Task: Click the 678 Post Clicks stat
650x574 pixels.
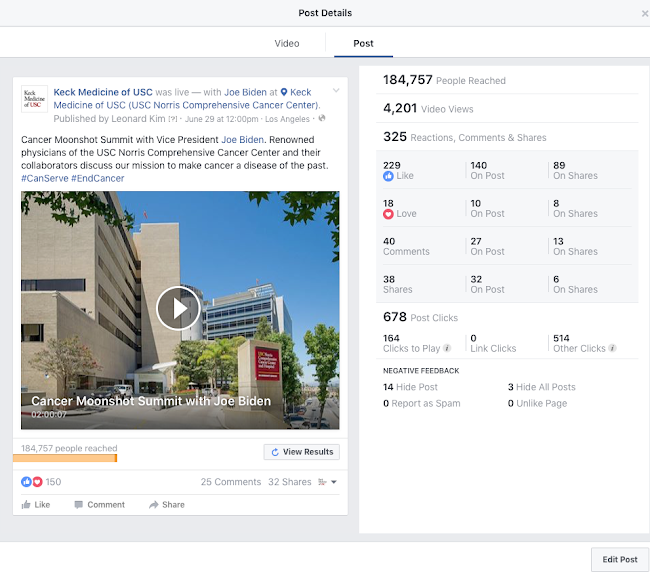Action: (x=420, y=317)
